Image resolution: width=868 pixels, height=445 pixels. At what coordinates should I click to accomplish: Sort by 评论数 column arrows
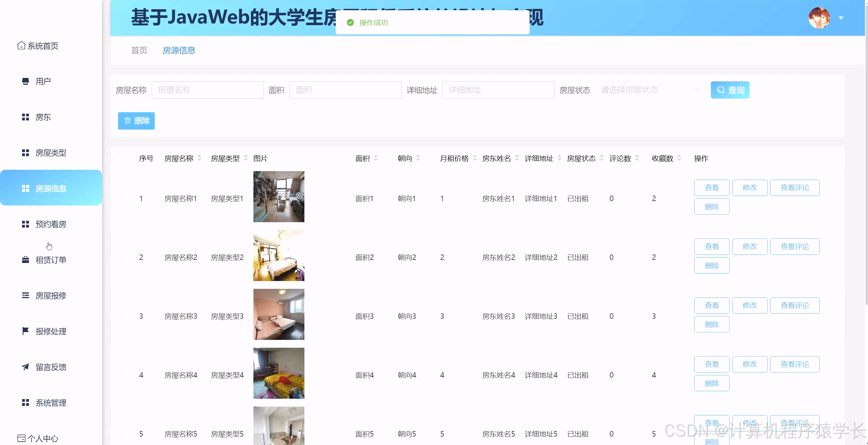pyautogui.click(x=637, y=158)
